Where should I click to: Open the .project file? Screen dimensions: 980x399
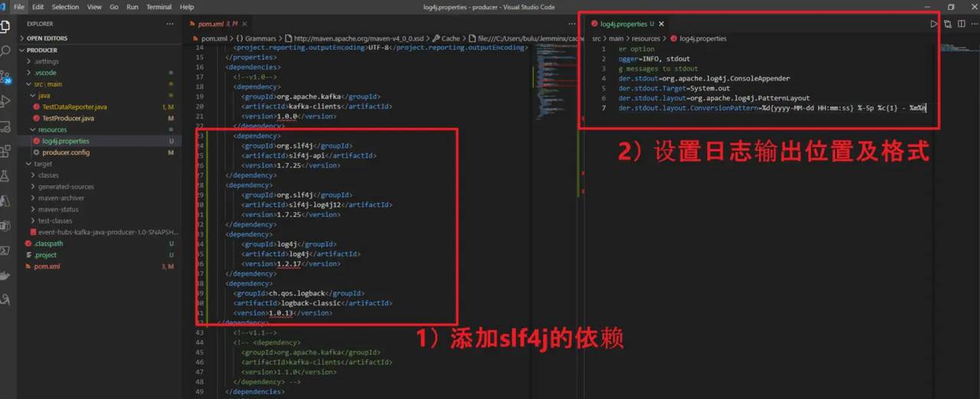pyautogui.click(x=98, y=255)
